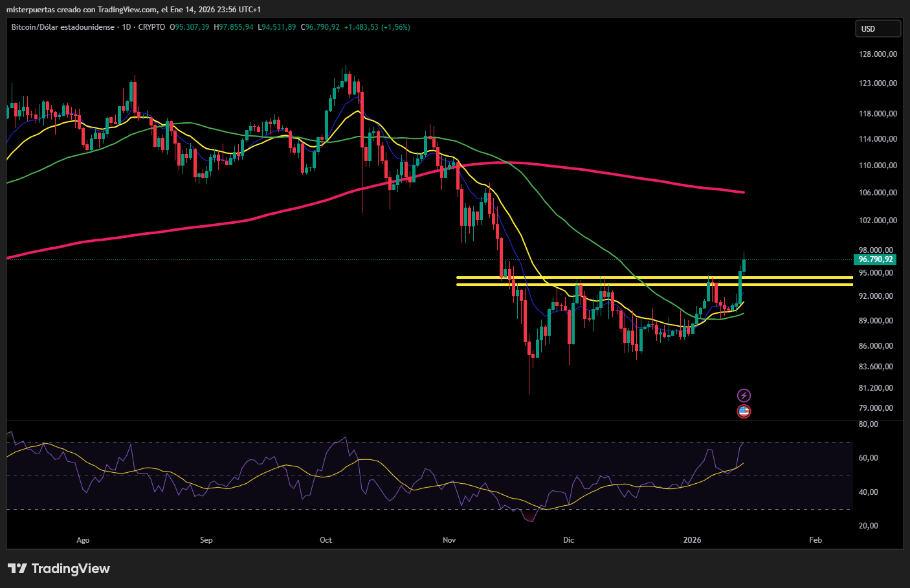Image resolution: width=910 pixels, height=588 pixels.
Task: Click the 2026 label on time axis
Action: tap(693, 540)
